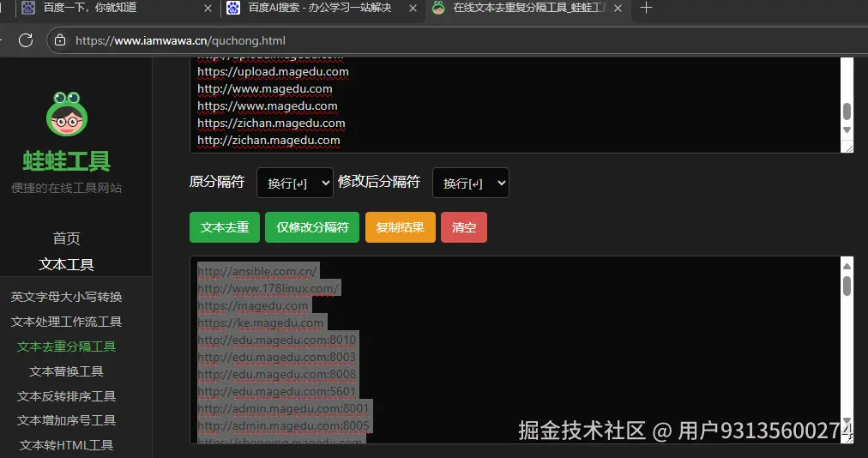The image size is (868, 458).
Task: Click result line http://edu.magedu.com:8008
Action: 277,374
